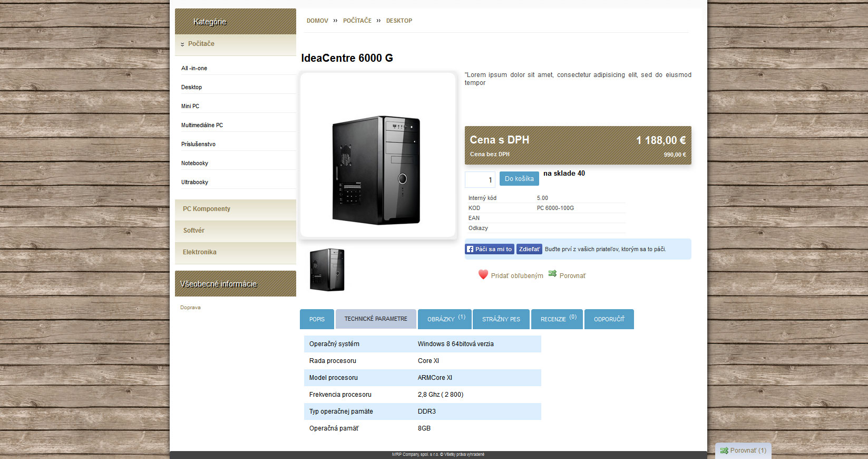Go to DESKTOP breadcrumb

pos(399,21)
